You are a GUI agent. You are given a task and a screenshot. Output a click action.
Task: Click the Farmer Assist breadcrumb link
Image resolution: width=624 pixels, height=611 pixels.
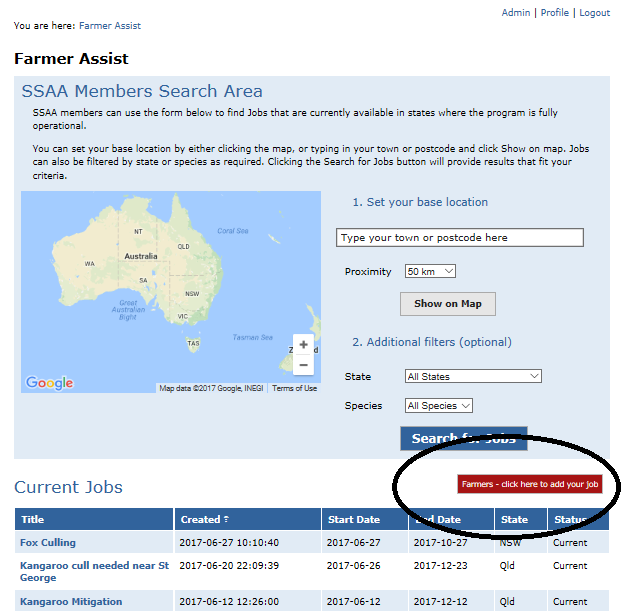coord(110,26)
